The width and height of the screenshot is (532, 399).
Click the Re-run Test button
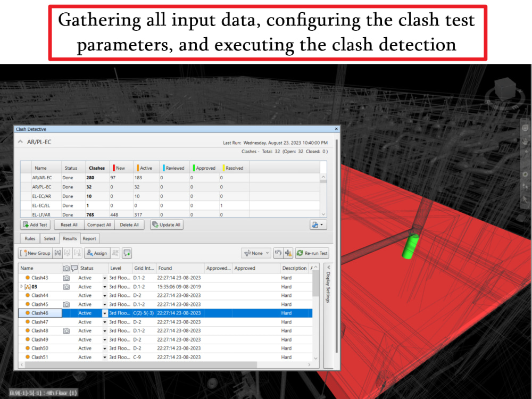[312, 253]
